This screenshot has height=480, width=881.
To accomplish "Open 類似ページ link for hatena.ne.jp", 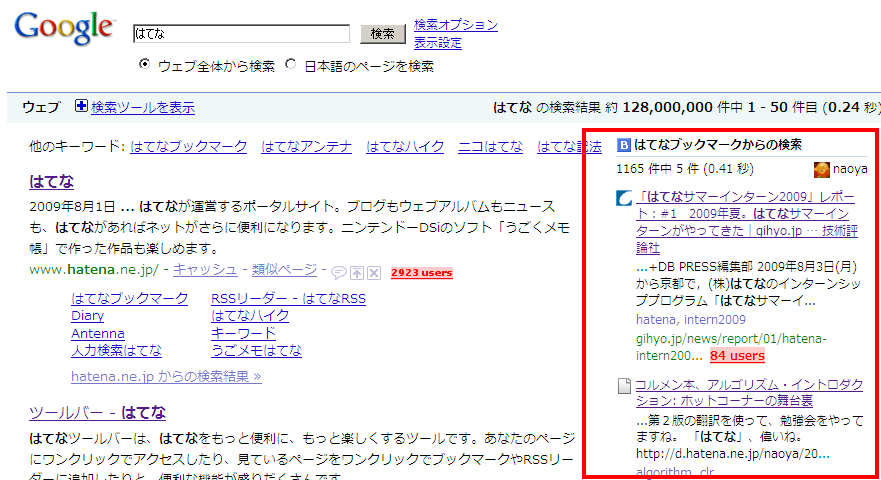I will tap(284, 270).
